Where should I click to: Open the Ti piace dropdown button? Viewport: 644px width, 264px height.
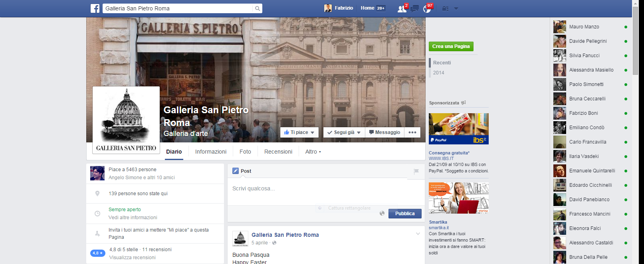(x=299, y=132)
